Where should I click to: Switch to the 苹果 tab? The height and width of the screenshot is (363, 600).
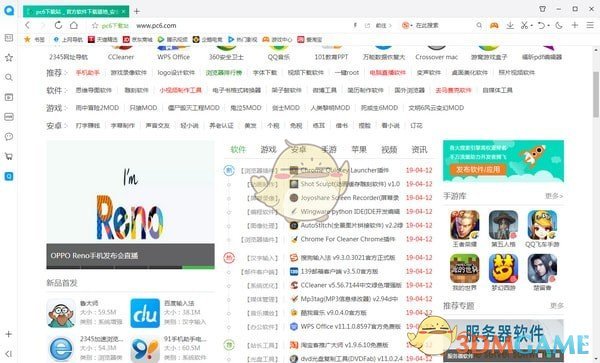click(x=359, y=150)
